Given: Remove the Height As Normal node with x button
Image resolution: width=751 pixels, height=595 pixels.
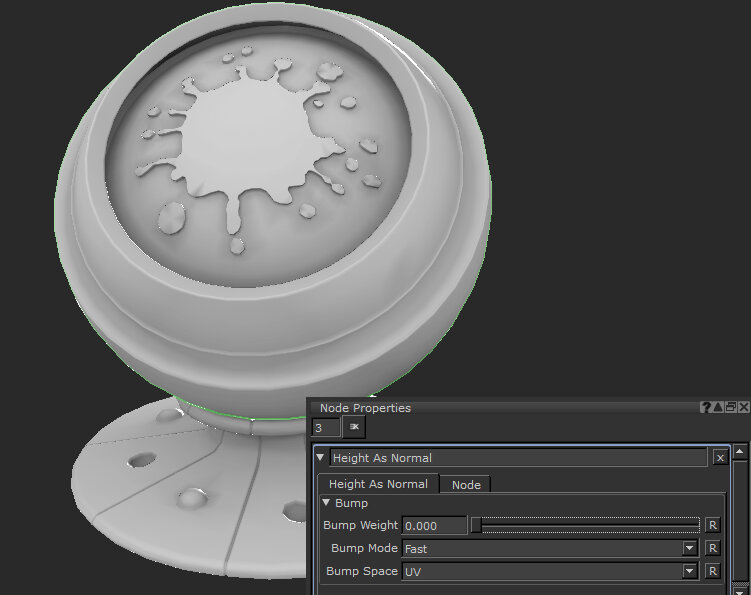Looking at the screenshot, I should click(x=720, y=458).
